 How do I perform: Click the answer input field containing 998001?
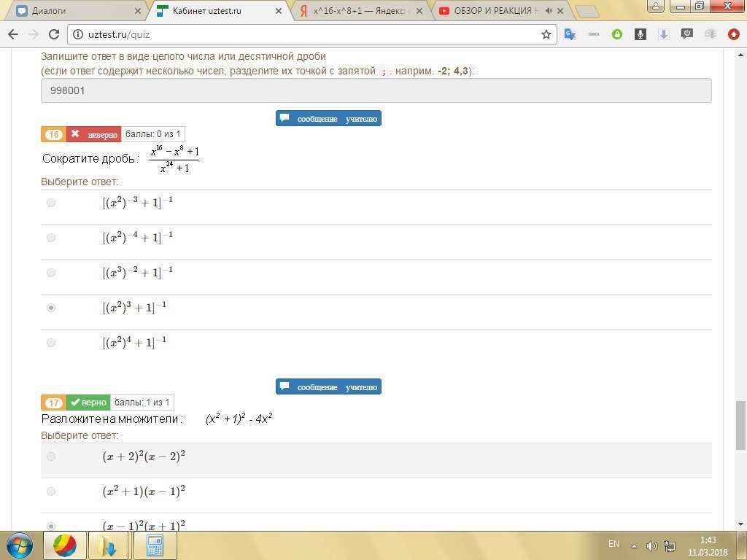(x=376, y=90)
